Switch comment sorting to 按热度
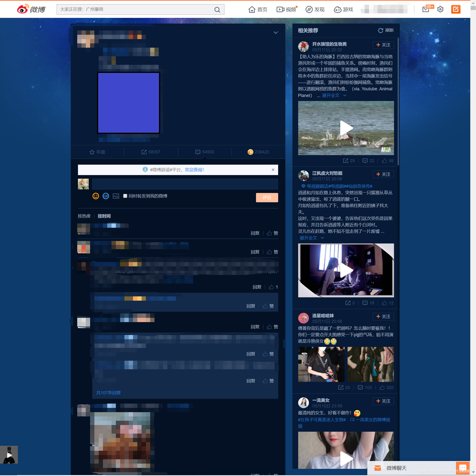Image resolution: width=476 pixels, height=476 pixels. tap(84, 216)
